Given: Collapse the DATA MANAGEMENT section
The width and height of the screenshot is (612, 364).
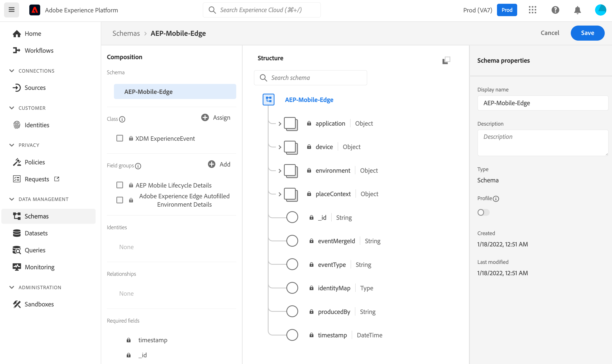Looking at the screenshot, I should 12,199.
